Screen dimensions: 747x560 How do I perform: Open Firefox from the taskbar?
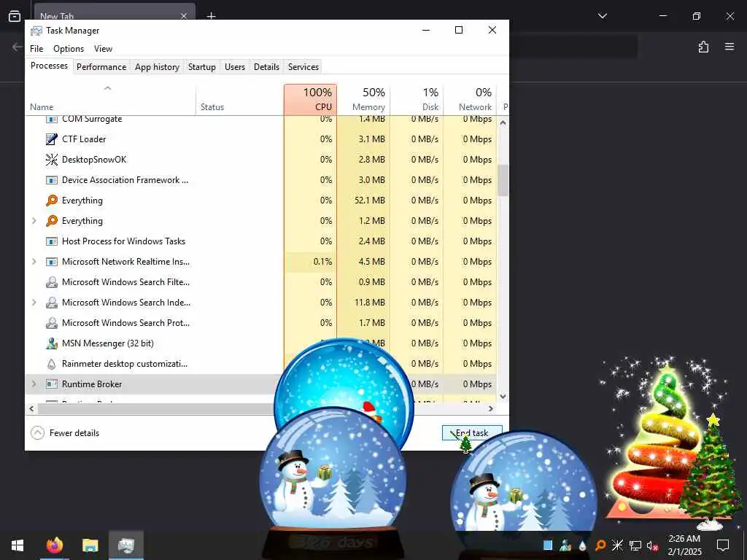pos(55,545)
